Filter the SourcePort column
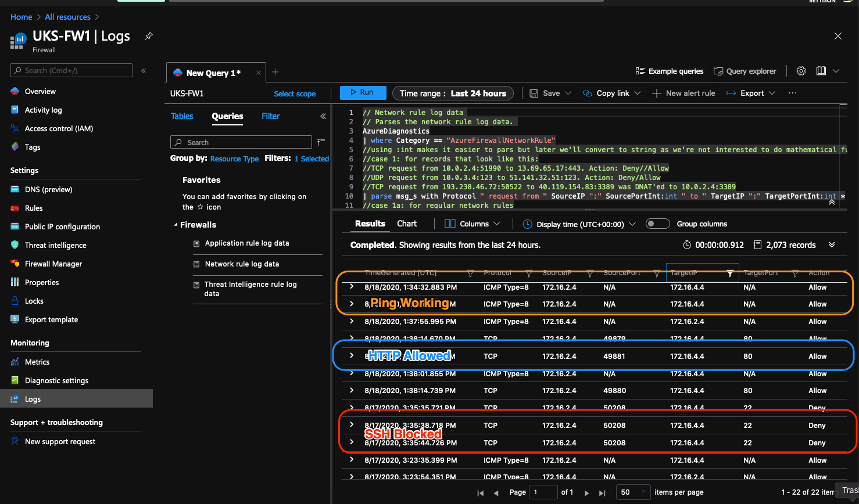Viewport: 859px width, 504px height. [x=656, y=273]
